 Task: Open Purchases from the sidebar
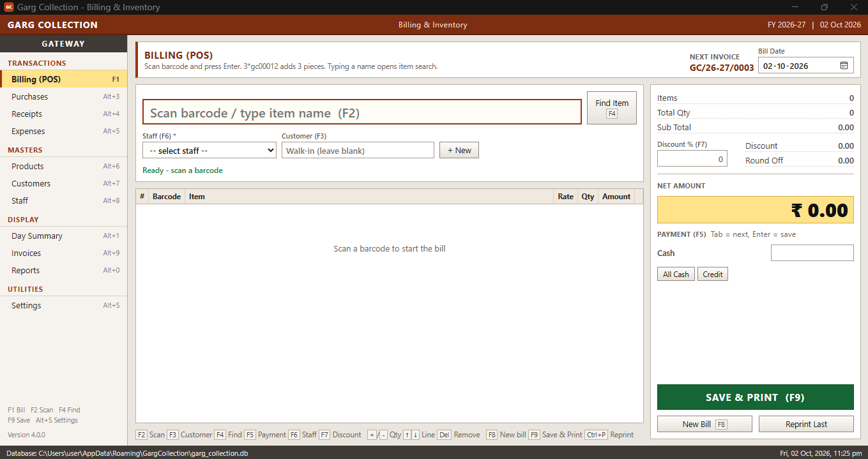pos(64,96)
